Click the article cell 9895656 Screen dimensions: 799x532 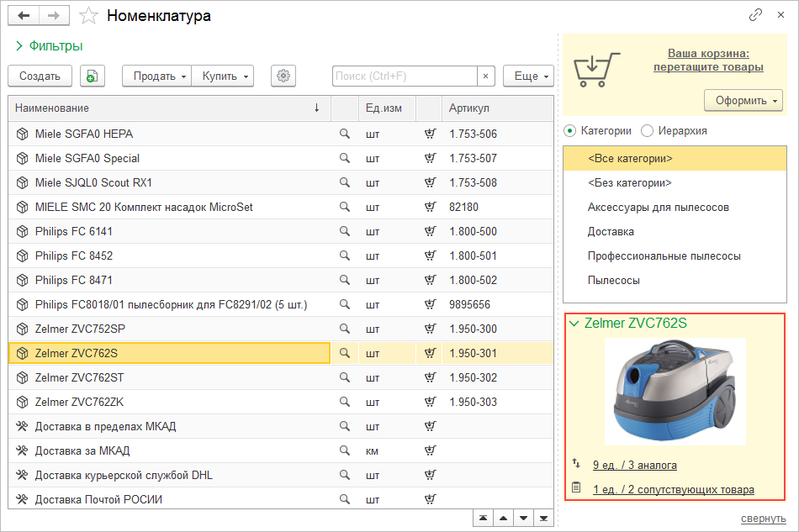(x=497, y=304)
